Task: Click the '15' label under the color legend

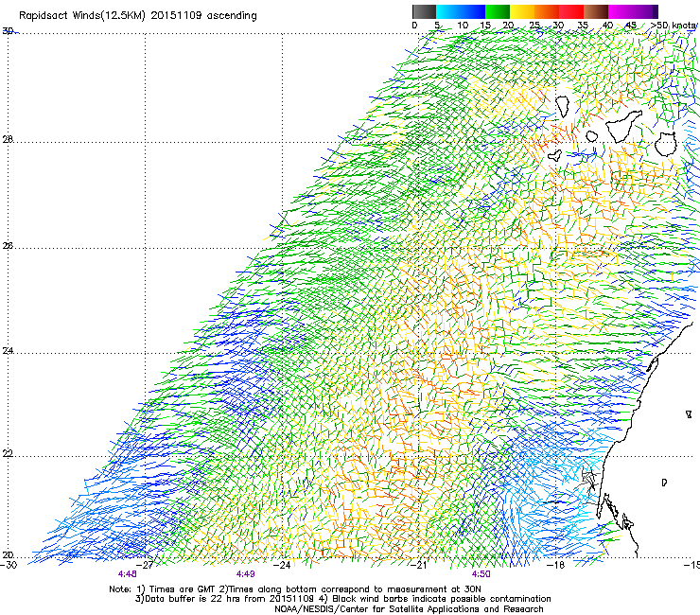Action: coord(485,26)
